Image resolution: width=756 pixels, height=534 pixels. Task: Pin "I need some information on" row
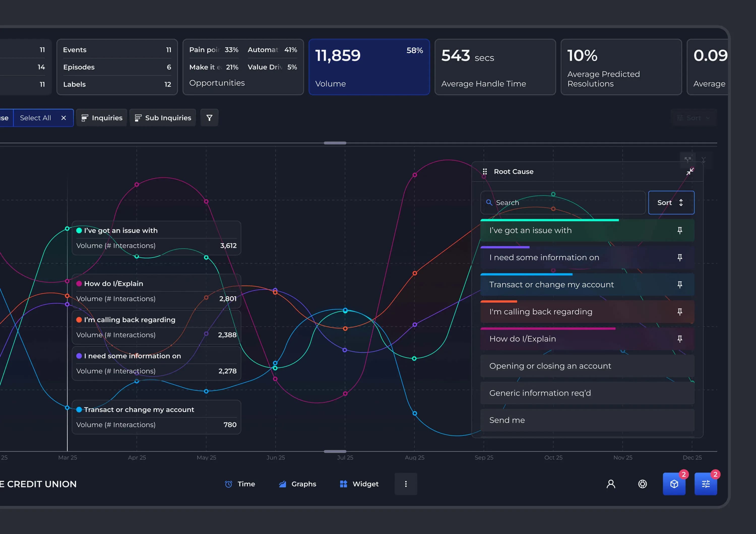coord(680,257)
